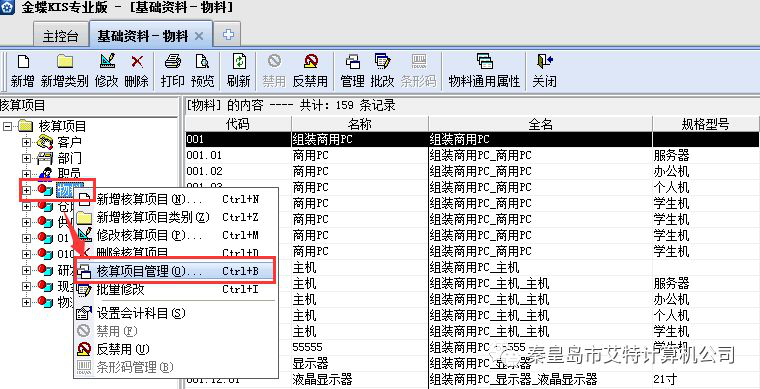Click the 全名 column header

point(540,124)
